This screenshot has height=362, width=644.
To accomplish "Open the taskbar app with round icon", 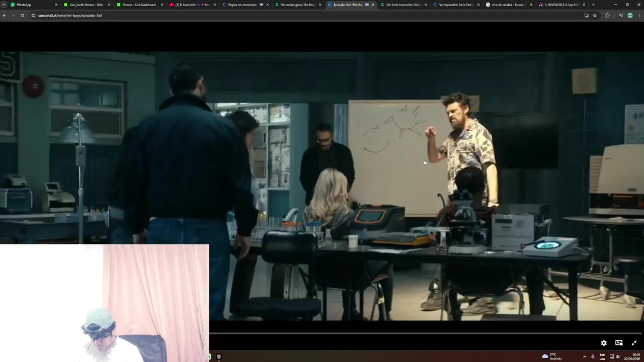I will 219,356.
